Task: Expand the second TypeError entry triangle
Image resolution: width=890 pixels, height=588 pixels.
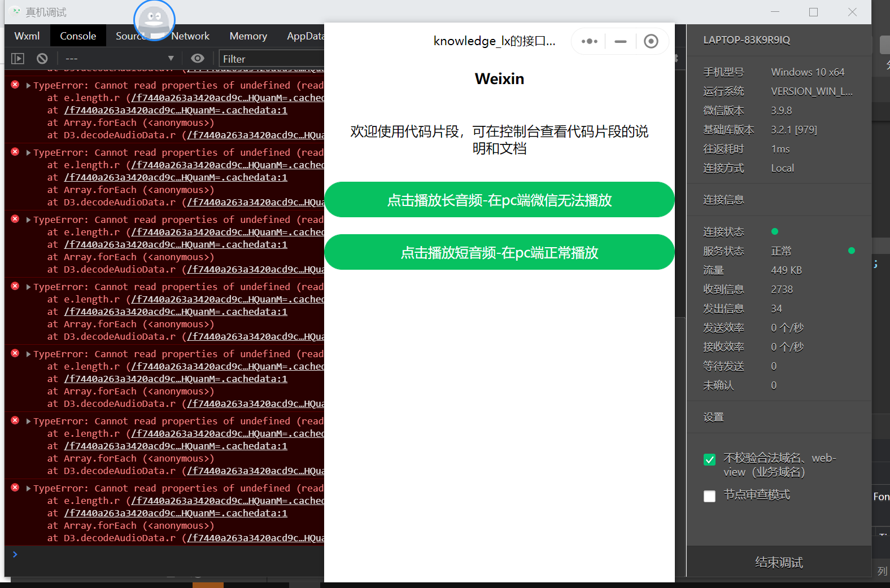Action: pyautogui.click(x=28, y=153)
